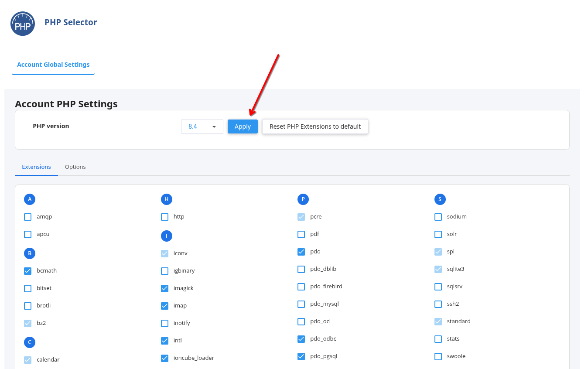Check the inotify extension box
This screenshot has height=369, width=588.
pos(165,323)
